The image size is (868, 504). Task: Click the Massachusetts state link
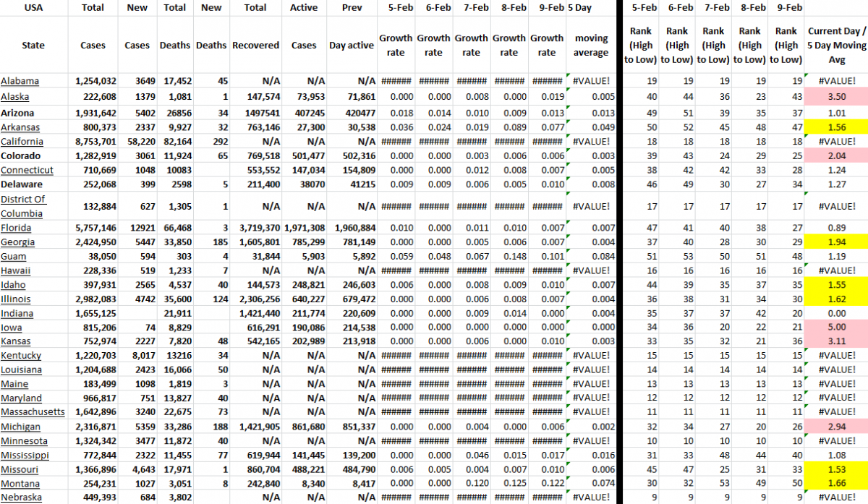pos(33,412)
